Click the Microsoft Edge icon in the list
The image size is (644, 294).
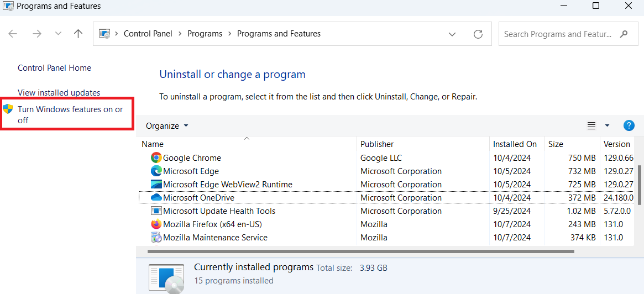(156, 171)
